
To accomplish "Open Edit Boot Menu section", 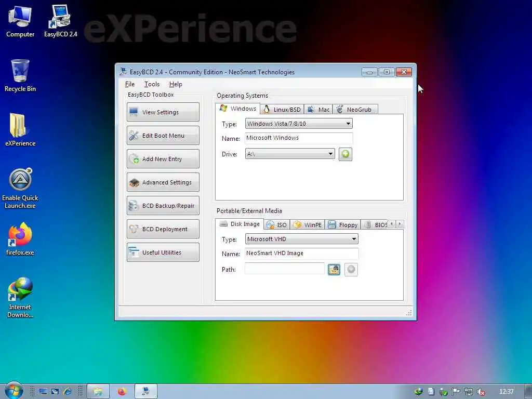I will point(163,136).
